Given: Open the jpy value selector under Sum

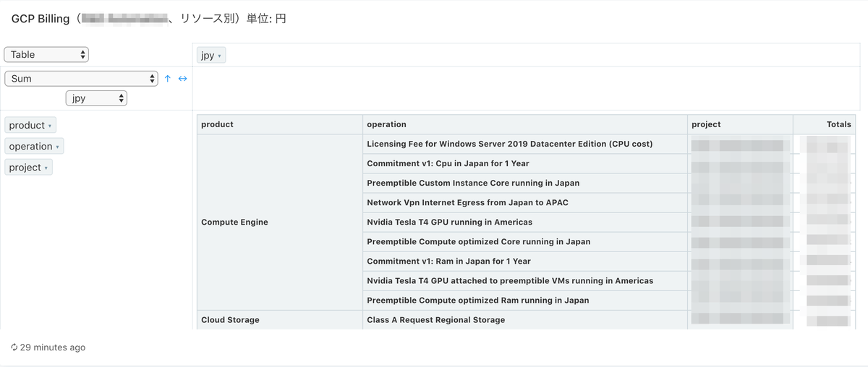Looking at the screenshot, I should point(96,98).
